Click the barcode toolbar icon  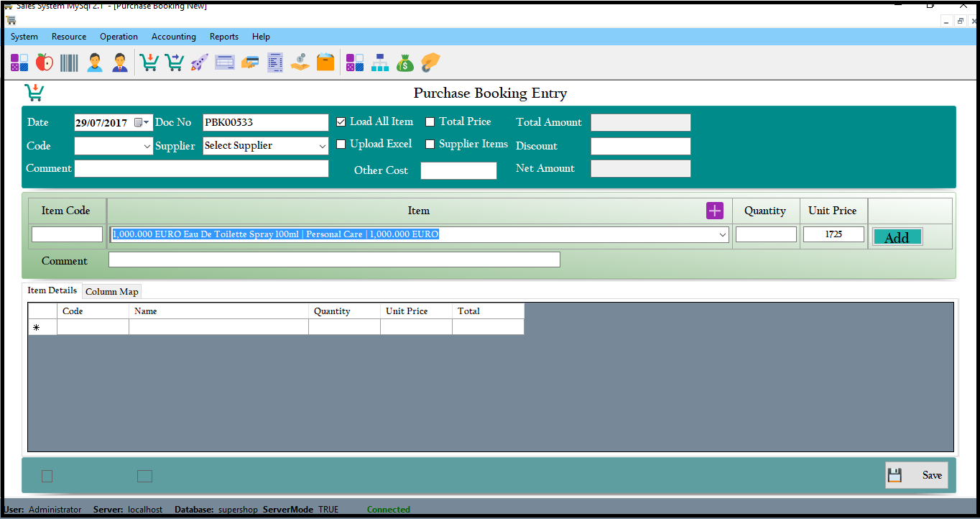[x=69, y=63]
